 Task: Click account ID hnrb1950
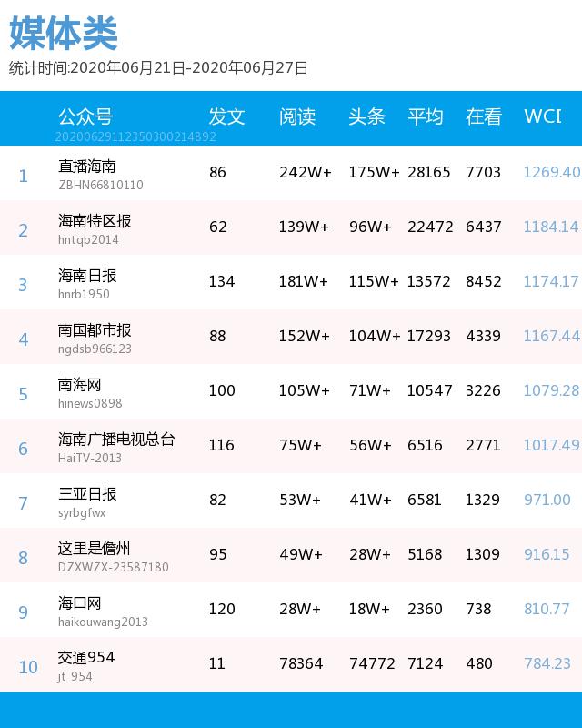coord(84,294)
